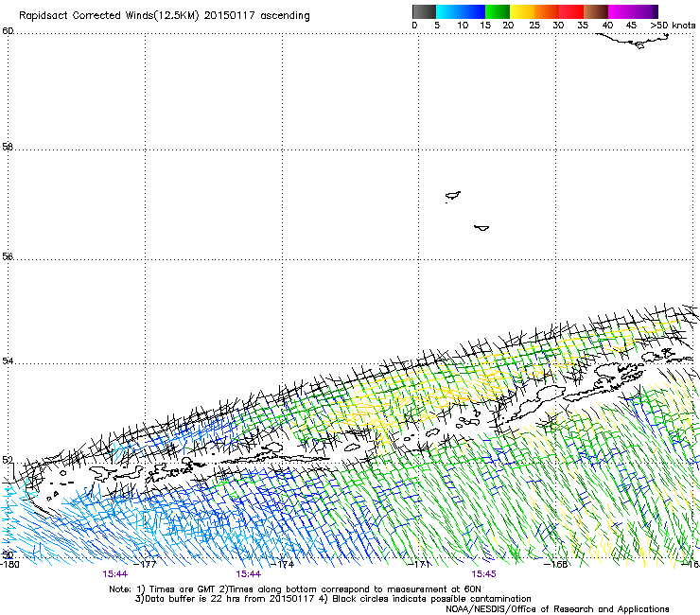
Task: Click the 15:44 timestamp near -174
Action: 248,574
